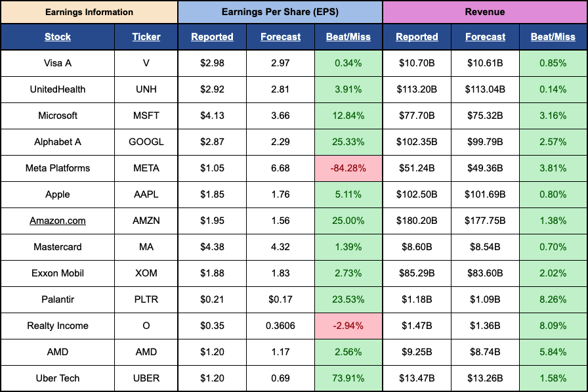Click the EPS Reported column header
The image size is (588, 392).
[212, 37]
